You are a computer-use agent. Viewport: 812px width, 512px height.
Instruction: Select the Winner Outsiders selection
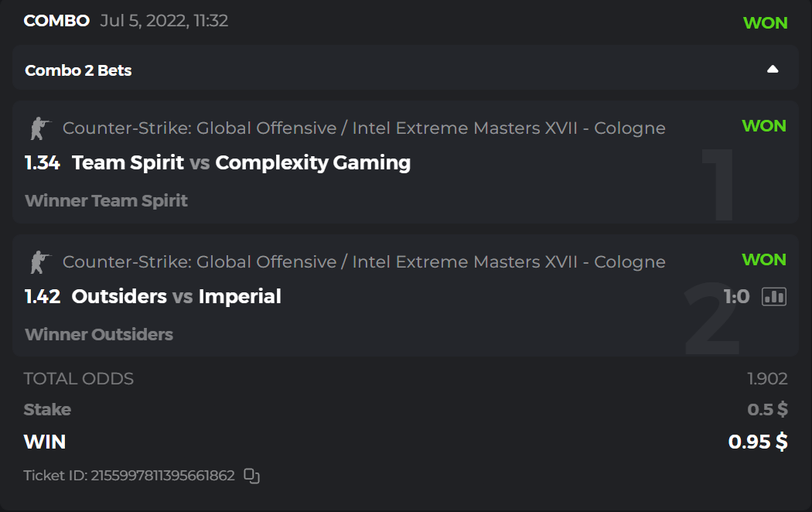tap(99, 334)
